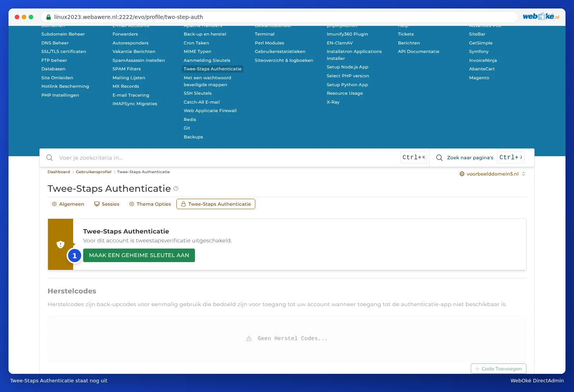Open the Thema Opties tab
574x392 pixels.
[150, 204]
